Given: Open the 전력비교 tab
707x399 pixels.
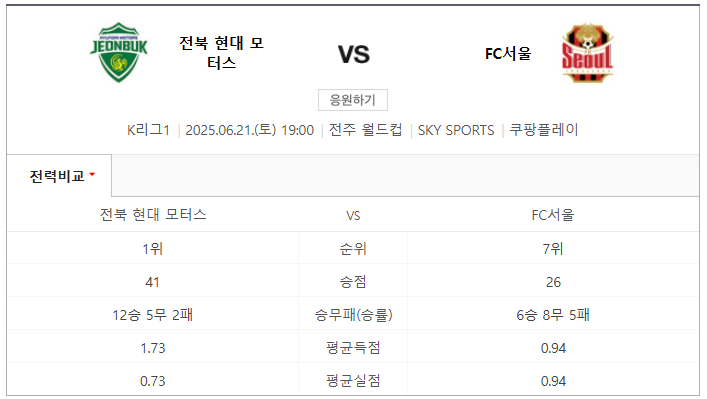Looking at the screenshot, I should tap(59, 175).
